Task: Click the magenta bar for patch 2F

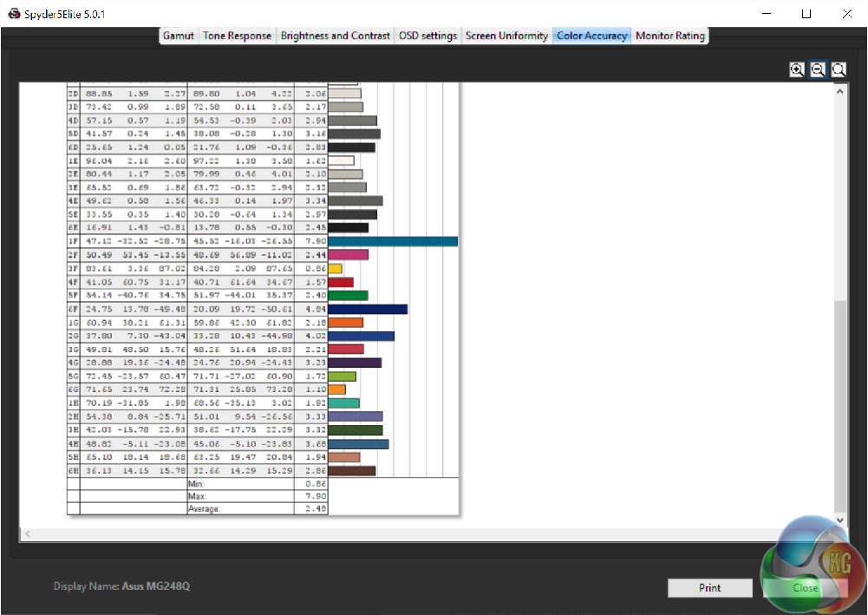Action: [x=349, y=255]
